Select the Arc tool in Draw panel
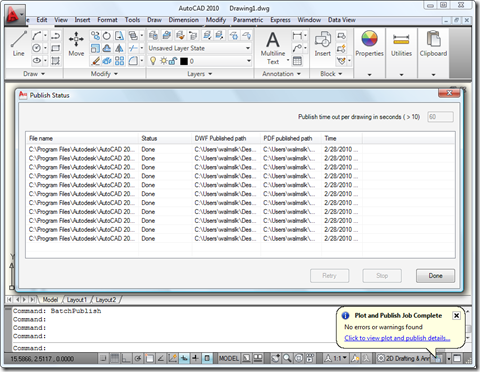Screen dimensions: 480x372 tap(37, 35)
